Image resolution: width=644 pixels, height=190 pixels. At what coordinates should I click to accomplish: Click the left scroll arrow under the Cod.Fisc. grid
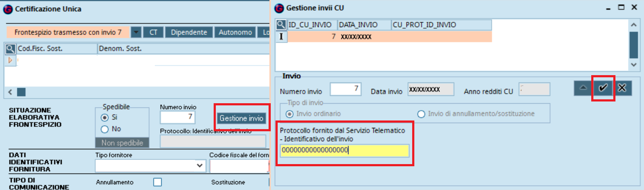click(x=10, y=92)
